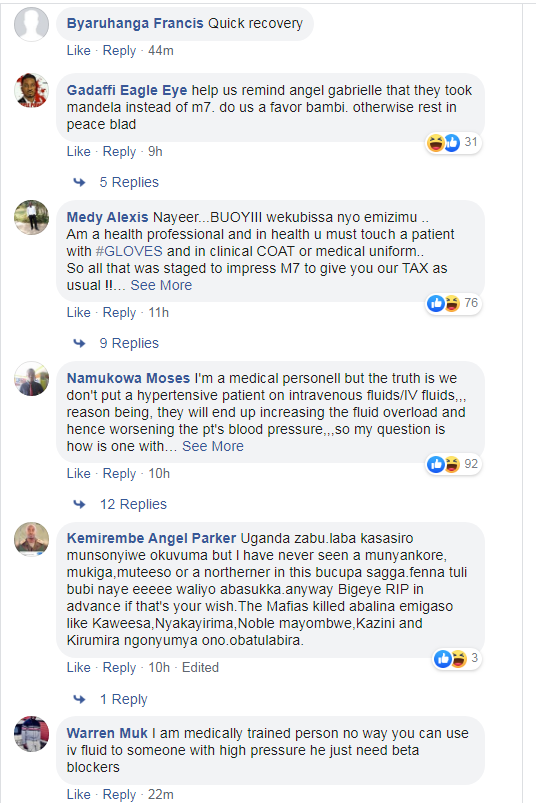This screenshot has width=536, height=803.
Task: Like Kemirembe Angel Parker's comment
Action: pyautogui.click(x=78, y=667)
